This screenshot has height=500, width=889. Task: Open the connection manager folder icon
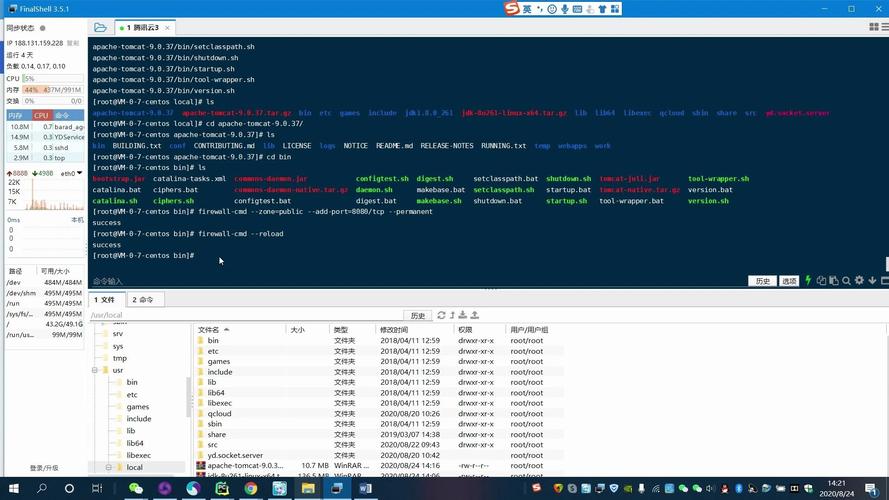tap(100, 28)
